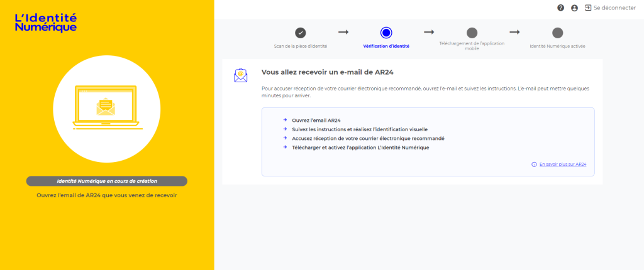Click the grey step circle for Identité Numérique activée

[557, 33]
